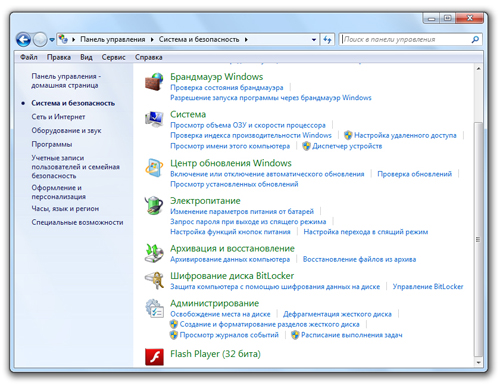
Task: Go to Панель управления - домашняя страница
Action: pos(66,81)
